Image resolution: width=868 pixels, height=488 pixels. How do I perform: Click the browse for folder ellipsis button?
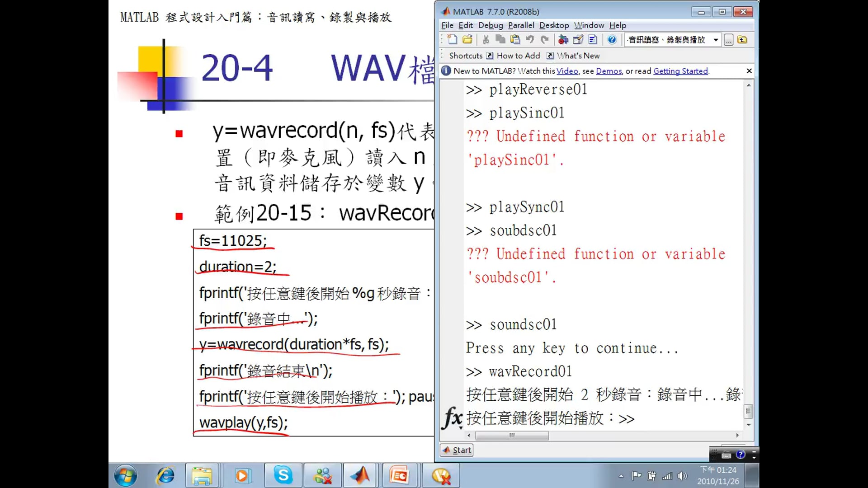click(728, 40)
